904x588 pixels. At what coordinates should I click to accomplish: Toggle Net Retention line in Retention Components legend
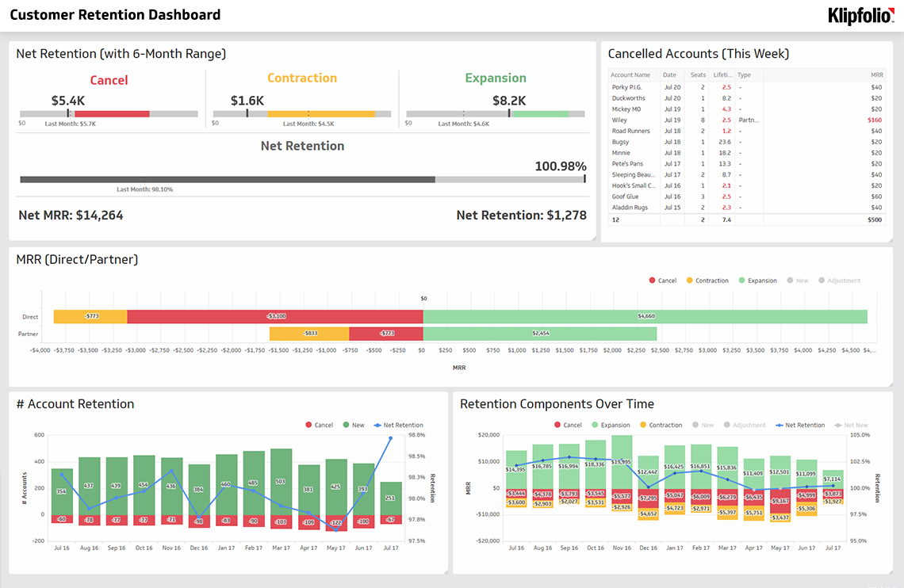pyautogui.click(x=800, y=425)
